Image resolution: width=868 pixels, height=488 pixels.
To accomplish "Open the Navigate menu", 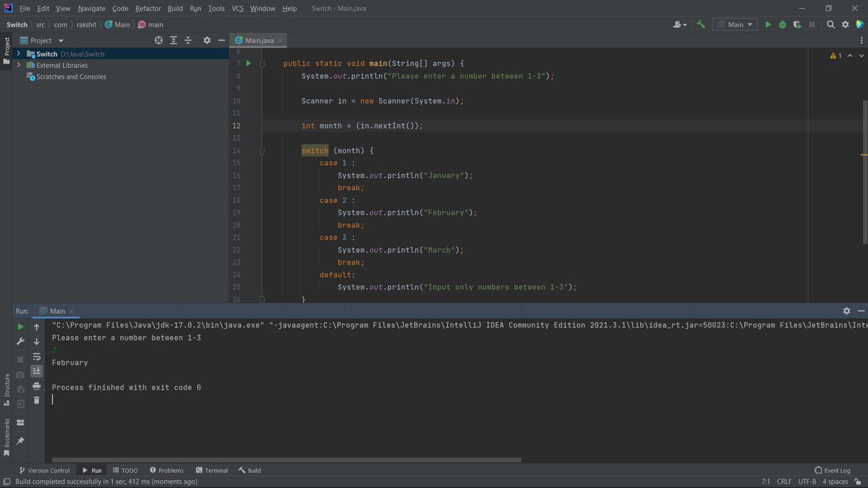I will [x=91, y=8].
